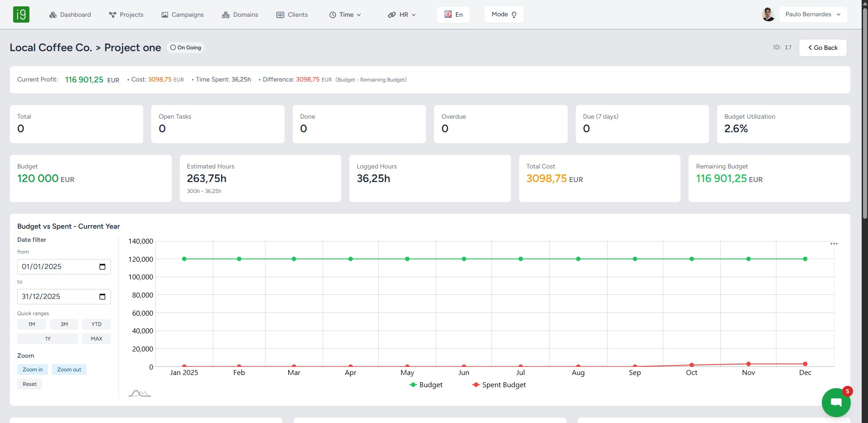The width and height of the screenshot is (868, 423).
Task: Open the calendar picker on the from date
Action: [x=101, y=267]
